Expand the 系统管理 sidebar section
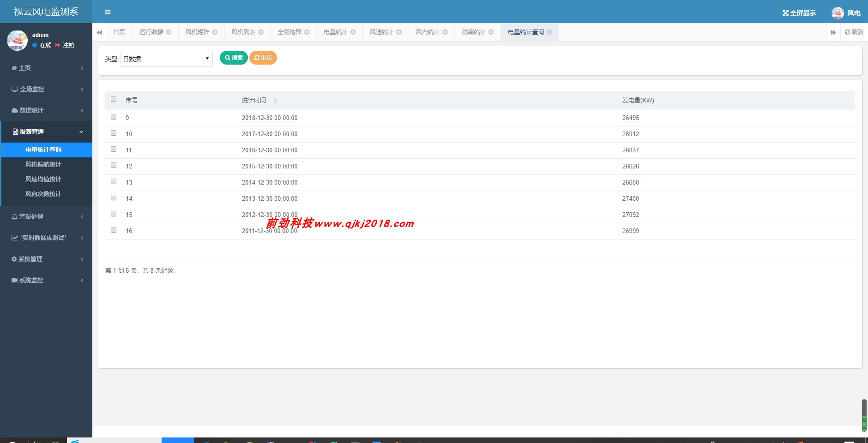Image resolution: width=868 pixels, height=443 pixels. coord(30,258)
